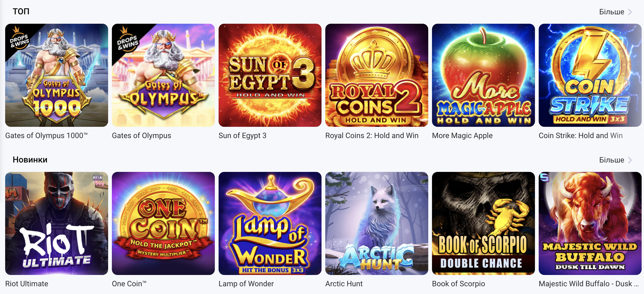Open the Lamp of Wonder title link
Image resolution: width=644 pixels, height=294 pixels.
[x=246, y=283]
